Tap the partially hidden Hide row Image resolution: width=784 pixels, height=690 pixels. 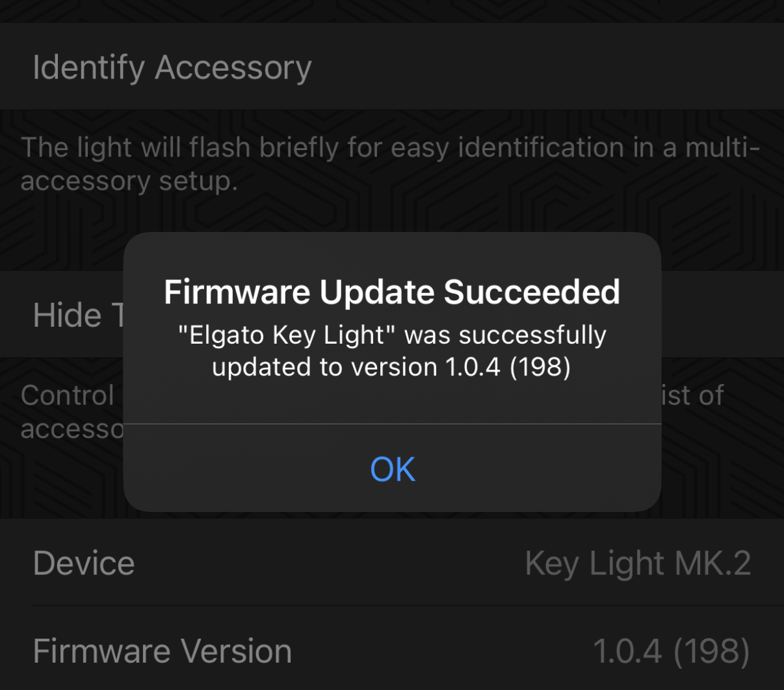77,315
